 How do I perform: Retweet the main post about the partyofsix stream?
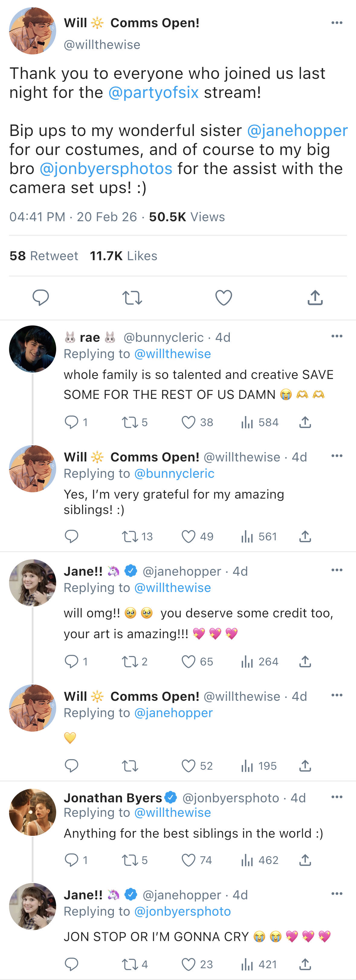coord(132,297)
